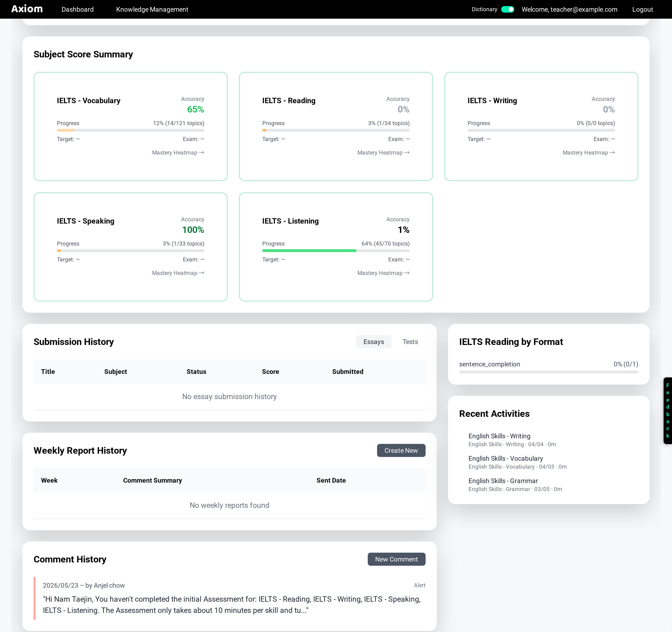Screen dimensions: 672x632
Task: Click the No essay submission history message
Action: (229, 396)
